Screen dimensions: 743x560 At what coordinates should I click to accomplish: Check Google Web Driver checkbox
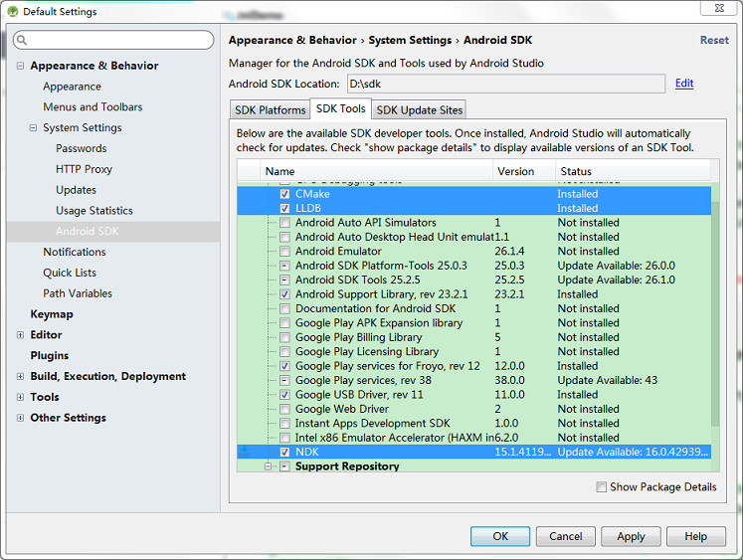click(x=284, y=409)
